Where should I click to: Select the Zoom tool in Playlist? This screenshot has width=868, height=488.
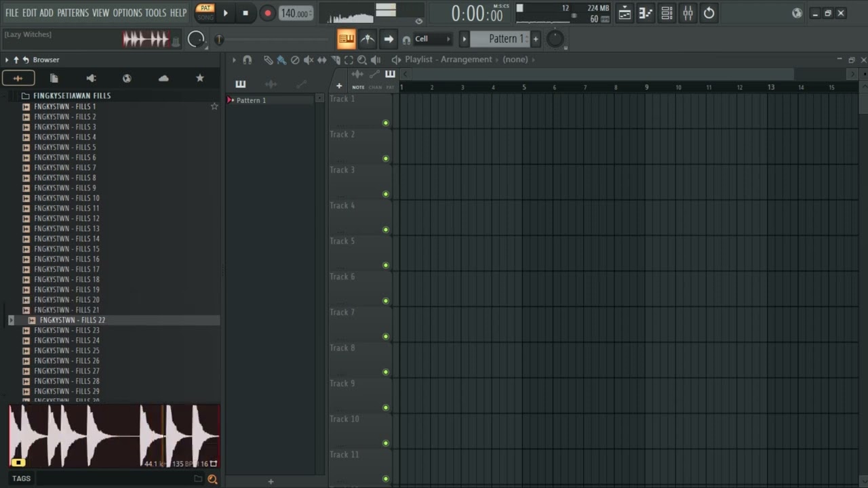pyautogui.click(x=362, y=60)
